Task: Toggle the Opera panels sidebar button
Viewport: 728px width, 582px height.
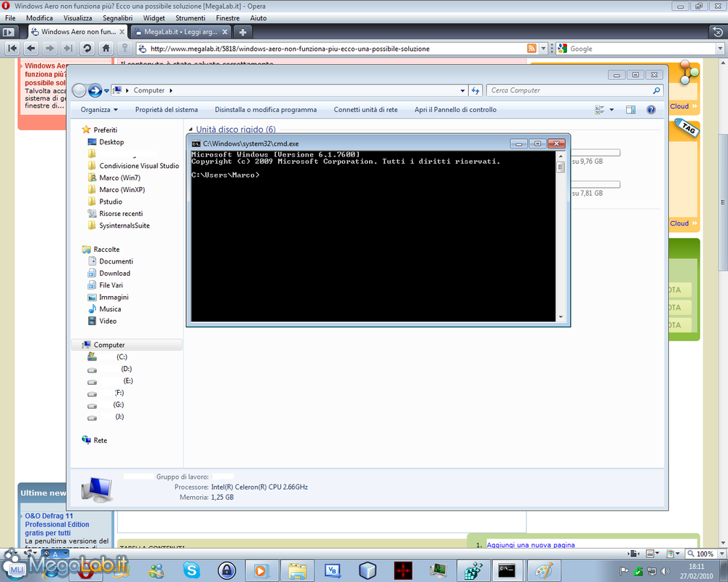Action: click(9, 32)
